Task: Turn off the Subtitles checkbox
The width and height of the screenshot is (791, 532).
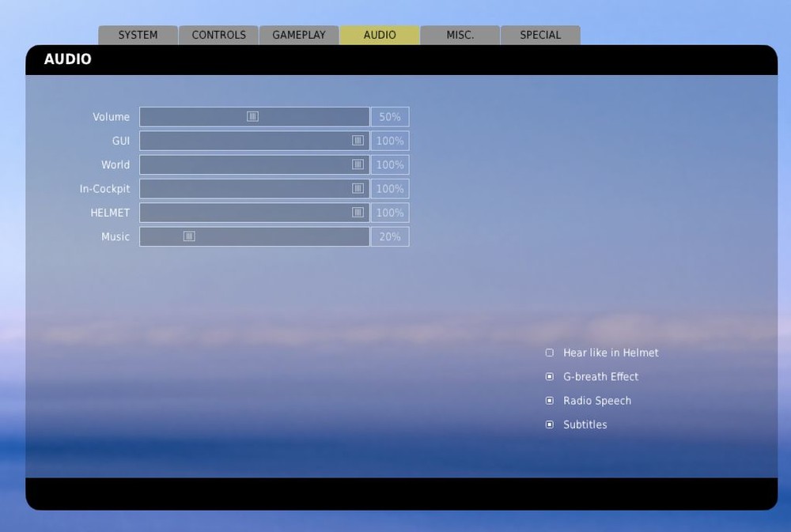Action: [x=550, y=424]
